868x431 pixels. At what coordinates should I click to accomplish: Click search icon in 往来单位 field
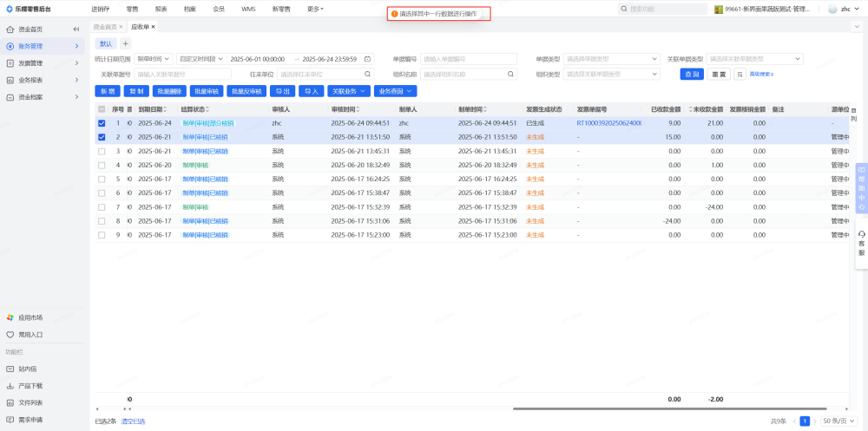368,75
